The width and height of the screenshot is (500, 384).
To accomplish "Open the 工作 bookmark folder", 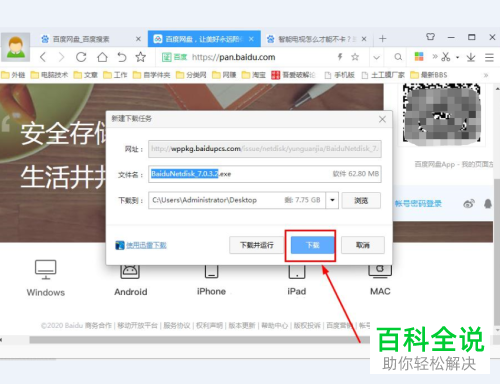I will tap(115, 75).
